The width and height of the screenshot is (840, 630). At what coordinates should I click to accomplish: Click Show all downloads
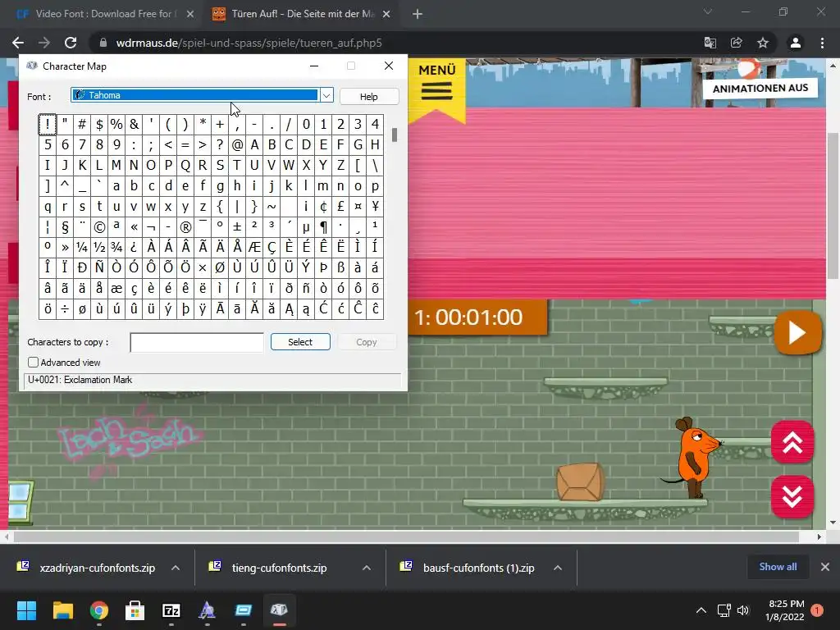778,567
